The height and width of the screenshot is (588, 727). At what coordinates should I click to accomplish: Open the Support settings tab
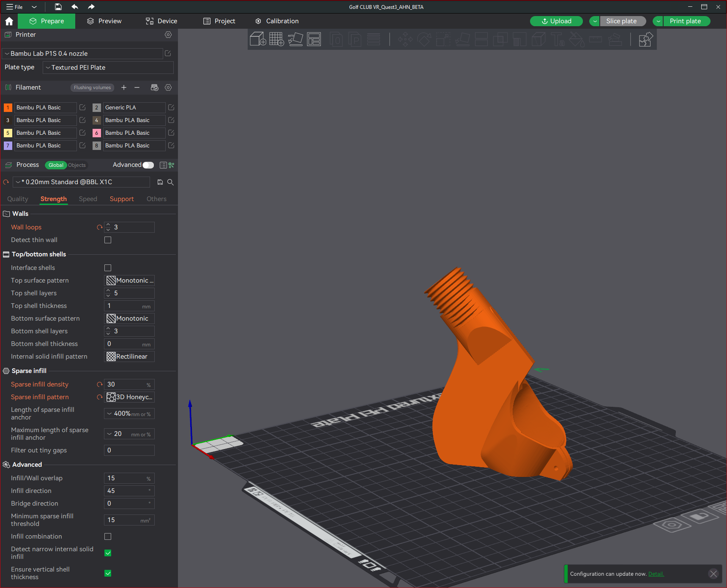pos(122,199)
